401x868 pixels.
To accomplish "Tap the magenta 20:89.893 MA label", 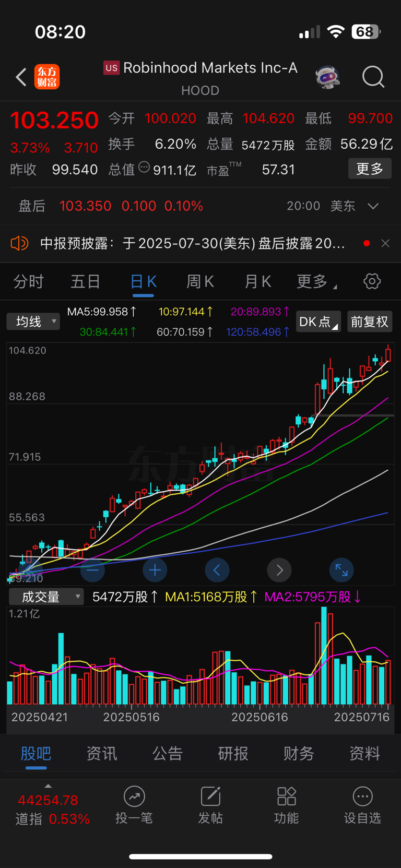I will pos(260,312).
